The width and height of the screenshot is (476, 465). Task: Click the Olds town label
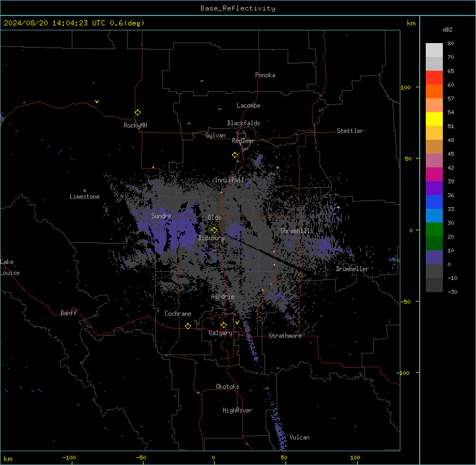[214, 218]
